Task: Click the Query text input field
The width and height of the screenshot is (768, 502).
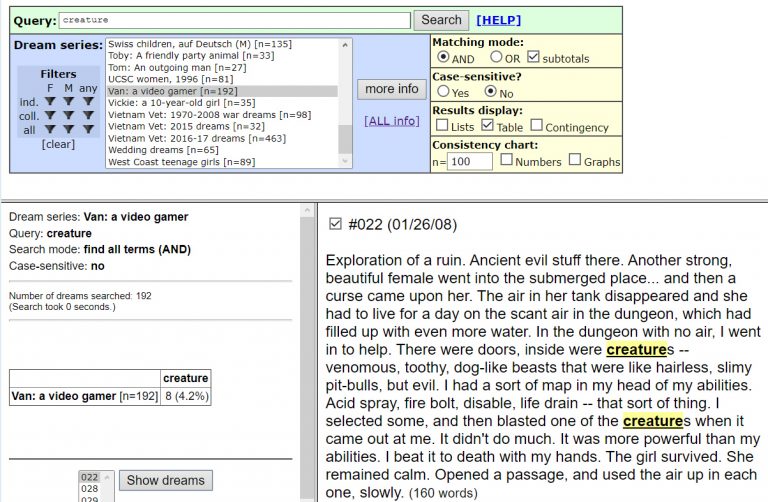Action: 234,20
